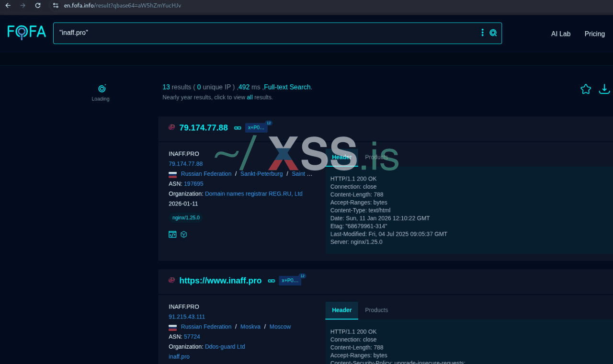Open the inaff.pro domain link
Image resolution: width=613 pixels, height=364 pixels.
(179, 357)
